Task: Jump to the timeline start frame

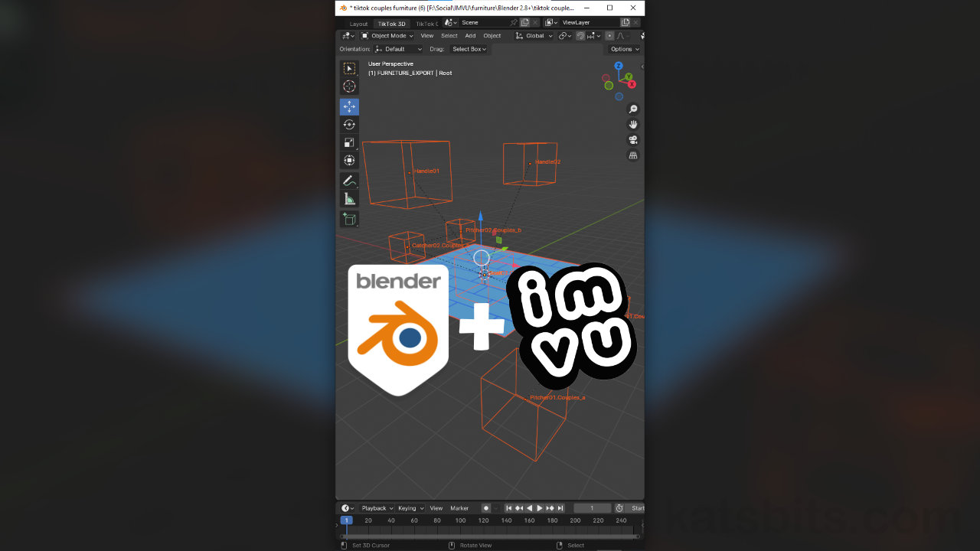Action: 508,508
